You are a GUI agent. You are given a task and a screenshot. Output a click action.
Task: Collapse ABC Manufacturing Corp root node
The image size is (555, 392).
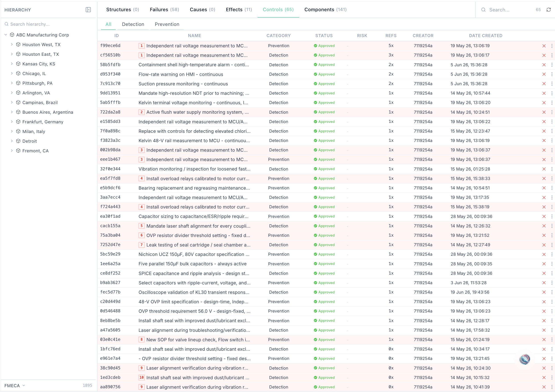6,35
